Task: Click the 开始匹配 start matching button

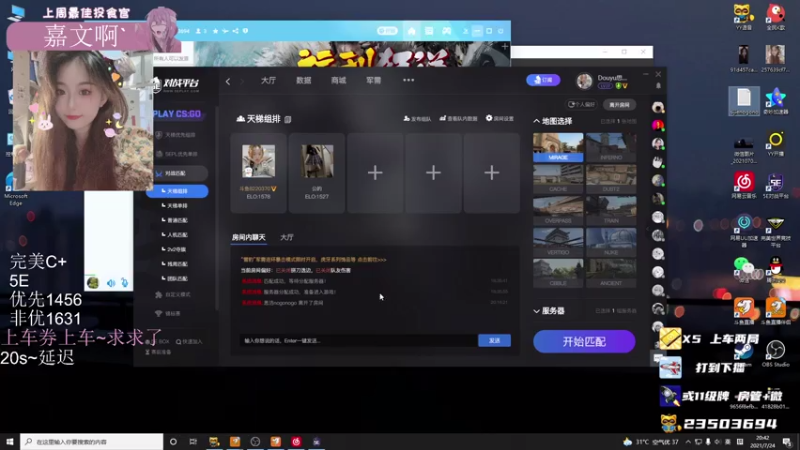Action: [x=584, y=341]
